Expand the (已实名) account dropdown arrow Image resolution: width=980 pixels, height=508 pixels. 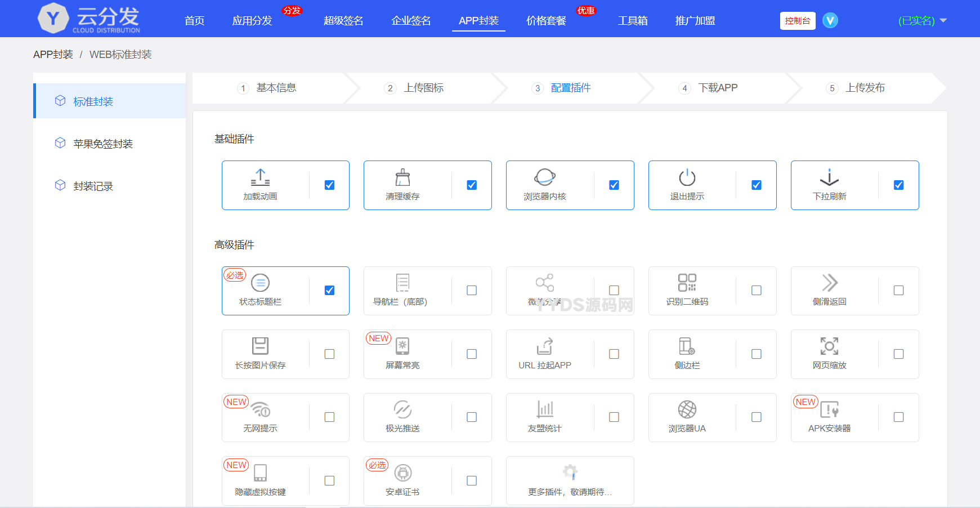coord(943,20)
